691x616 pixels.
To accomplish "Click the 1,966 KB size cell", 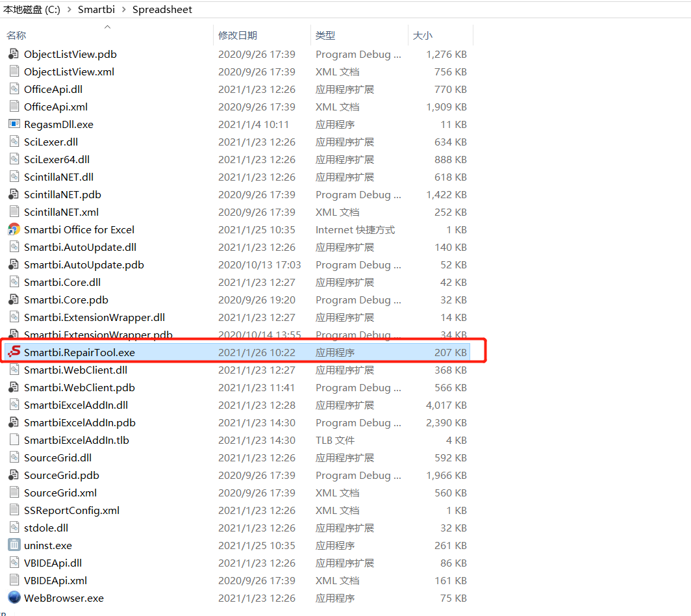I will tap(446, 476).
